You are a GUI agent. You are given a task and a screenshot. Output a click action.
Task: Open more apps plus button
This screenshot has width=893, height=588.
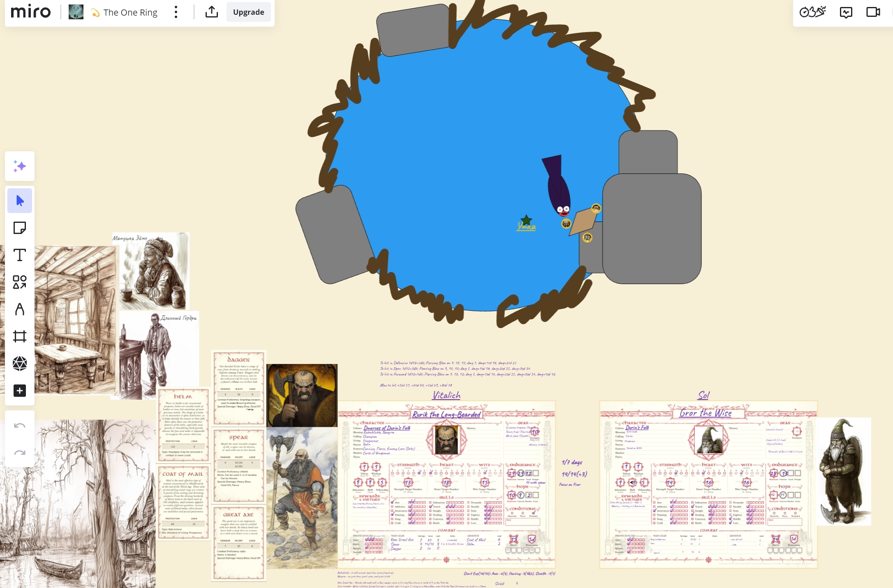pos(19,391)
